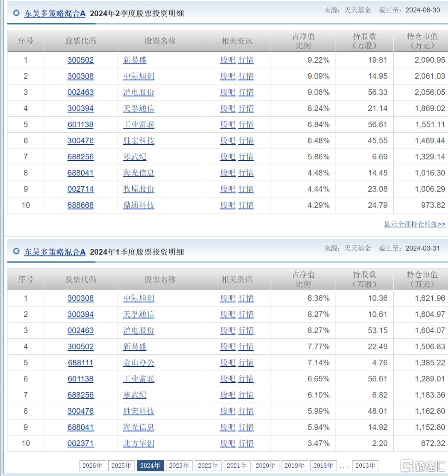Open 股吧 for 新易盛 in Q2 table
Image resolution: width=448 pixels, height=476 pixels.
pyautogui.click(x=228, y=60)
